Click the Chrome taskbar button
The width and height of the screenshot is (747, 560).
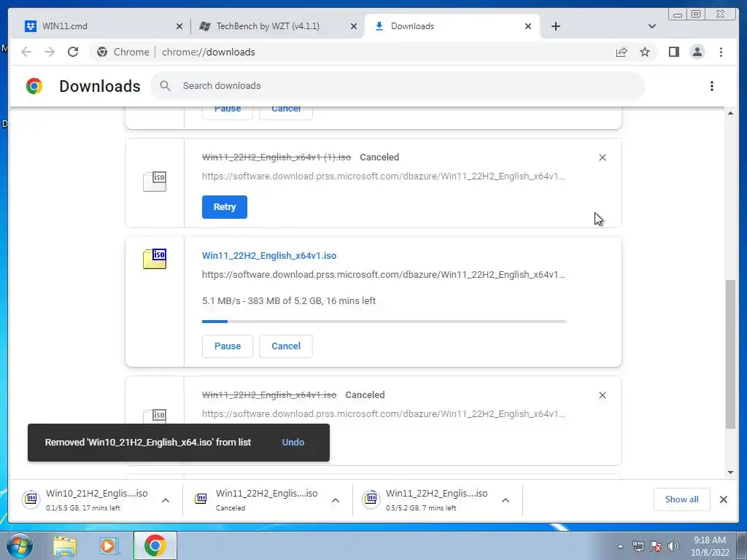point(155,545)
